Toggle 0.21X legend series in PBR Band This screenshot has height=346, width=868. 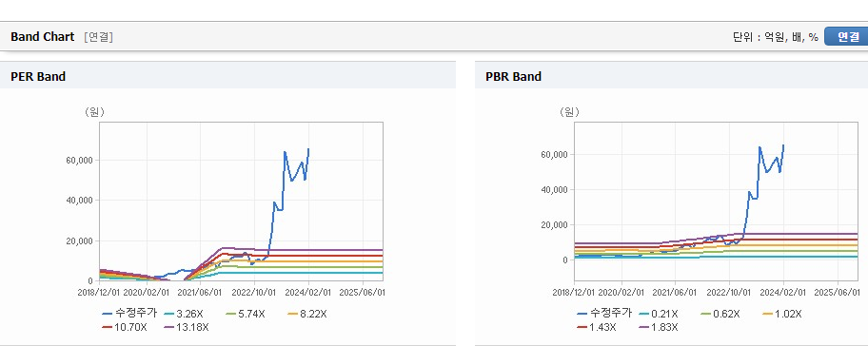[660, 314]
